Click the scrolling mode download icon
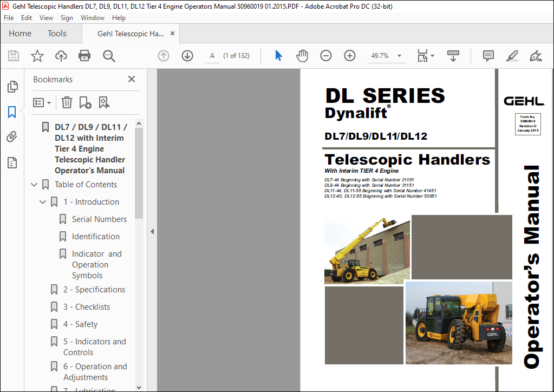This screenshot has width=554, height=392. 453,56
